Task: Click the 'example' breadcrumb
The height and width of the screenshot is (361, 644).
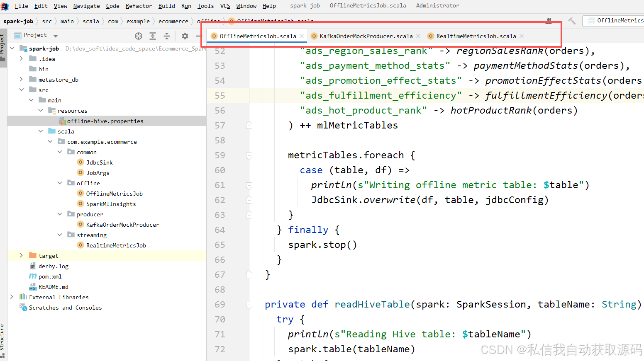Action: click(x=138, y=21)
